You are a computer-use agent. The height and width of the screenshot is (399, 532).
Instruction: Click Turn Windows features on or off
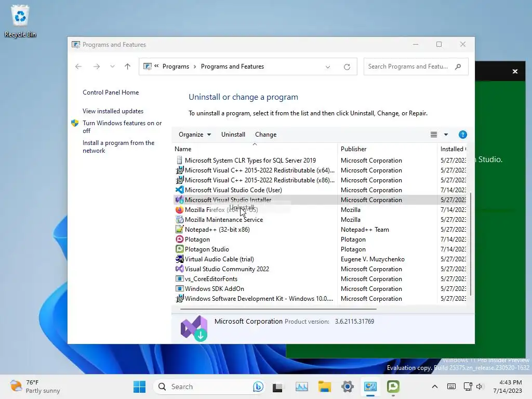pos(122,127)
